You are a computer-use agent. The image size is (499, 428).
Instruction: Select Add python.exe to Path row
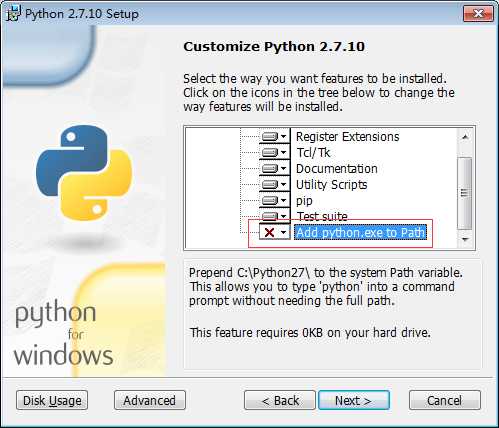click(361, 232)
